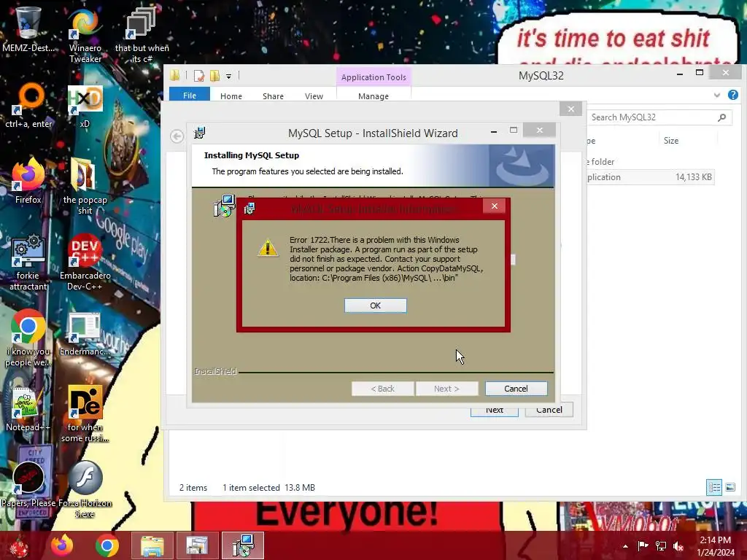Launch Embarcadero Dev-C++ shortcut
The height and width of the screenshot is (560, 747).
(85, 262)
